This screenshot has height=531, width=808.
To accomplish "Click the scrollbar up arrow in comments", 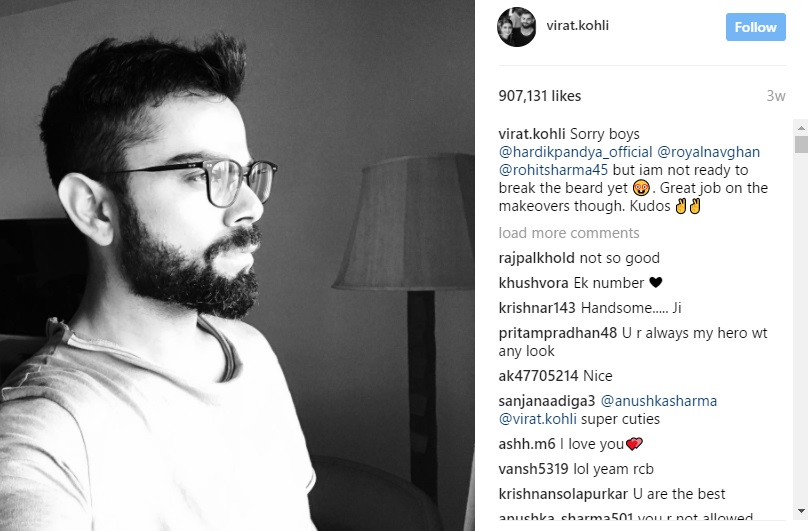I will 801,127.
